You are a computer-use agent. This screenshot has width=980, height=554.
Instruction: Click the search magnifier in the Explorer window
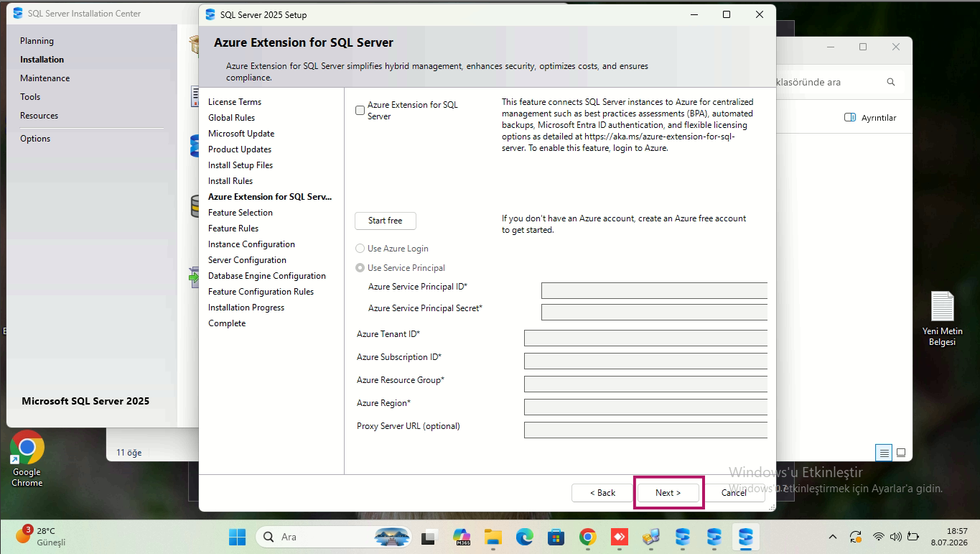pos(891,82)
